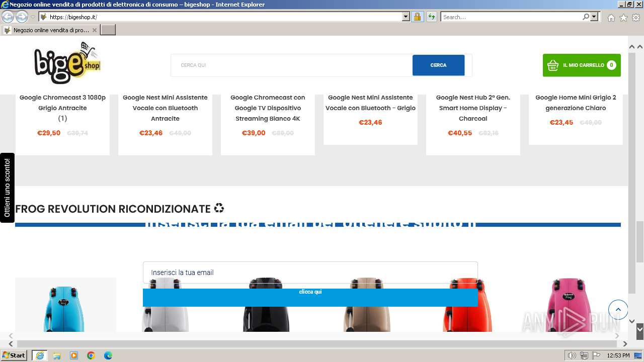Click the 12:53 PM clock
The width and height of the screenshot is (644, 362).
click(618, 355)
